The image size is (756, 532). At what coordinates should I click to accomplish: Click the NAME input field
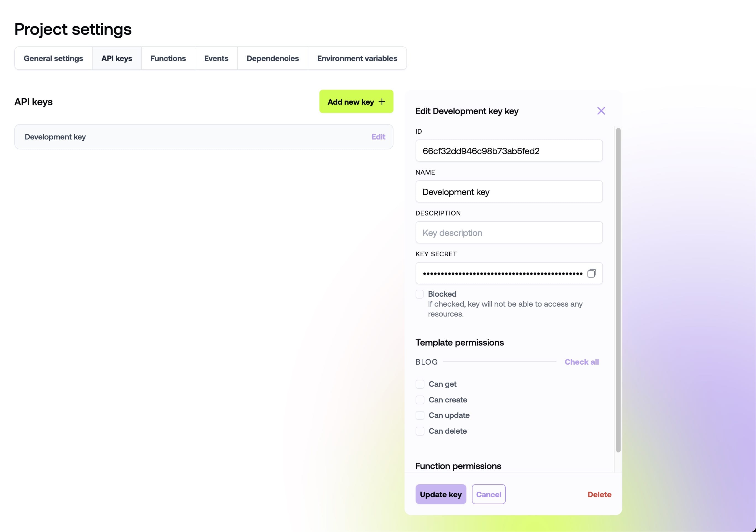[509, 191]
